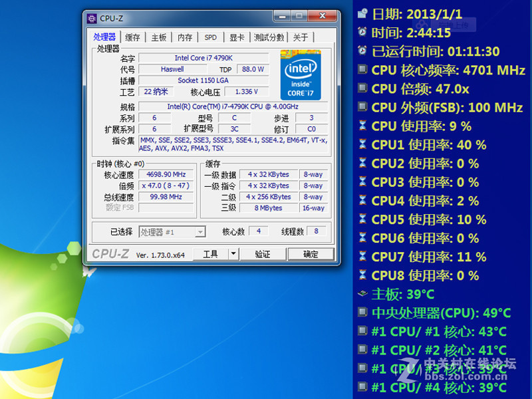Screen dimensions: 532x399
Task: Click the sidebar text 'CPU 核心频率: 4701 MHz'
Action: click(448, 70)
